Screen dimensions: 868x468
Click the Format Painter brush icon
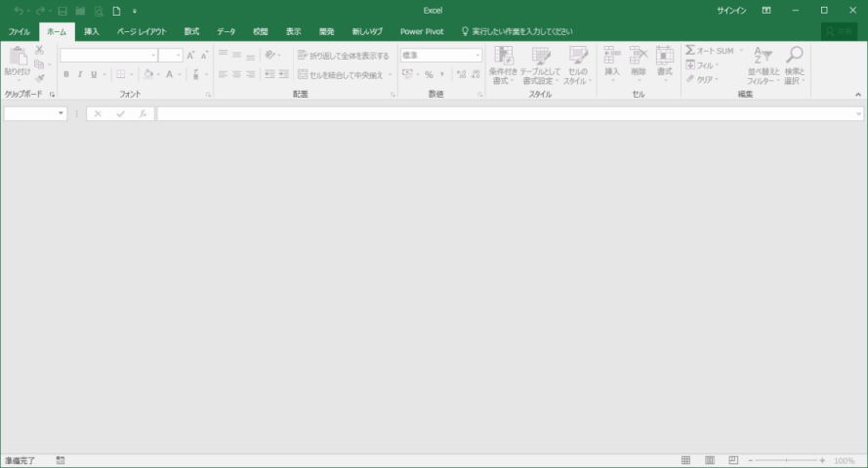(39, 78)
